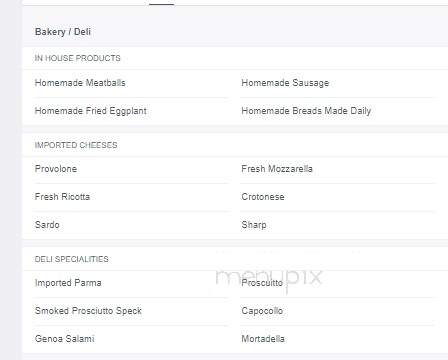Click the Proscuitto menu item
The image size is (448, 360).
(262, 283)
